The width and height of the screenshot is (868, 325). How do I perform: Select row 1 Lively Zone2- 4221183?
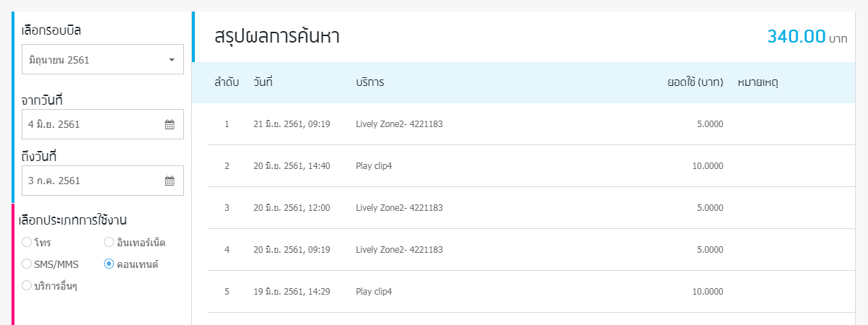pyautogui.click(x=530, y=124)
